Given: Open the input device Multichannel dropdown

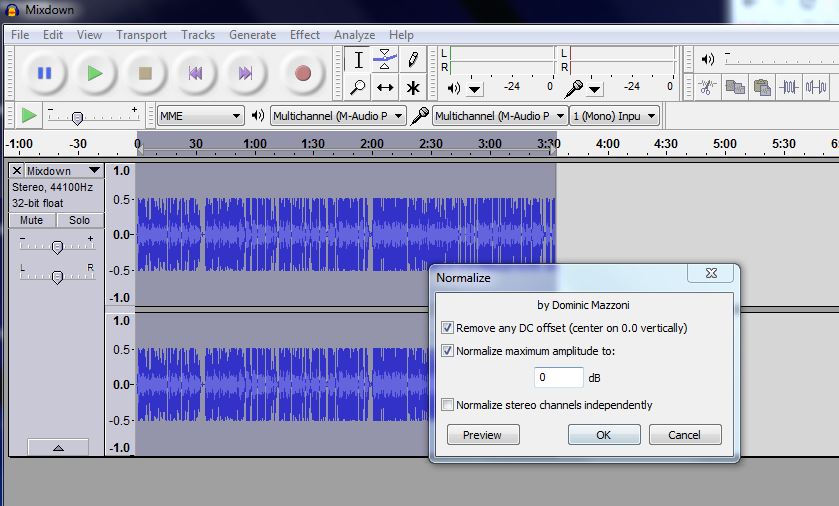Looking at the screenshot, I should click(x=500, y=116).
